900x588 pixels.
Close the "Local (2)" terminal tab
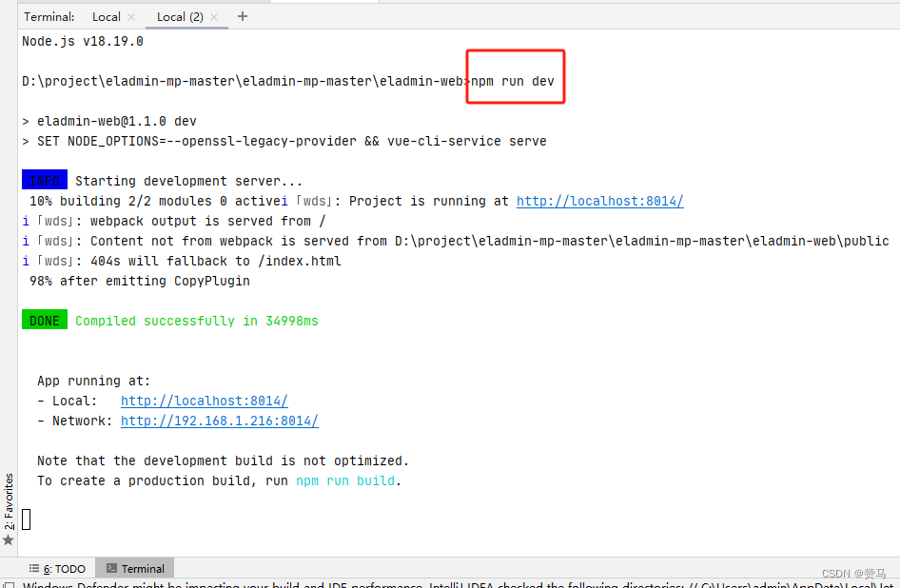tap(215, 16)
